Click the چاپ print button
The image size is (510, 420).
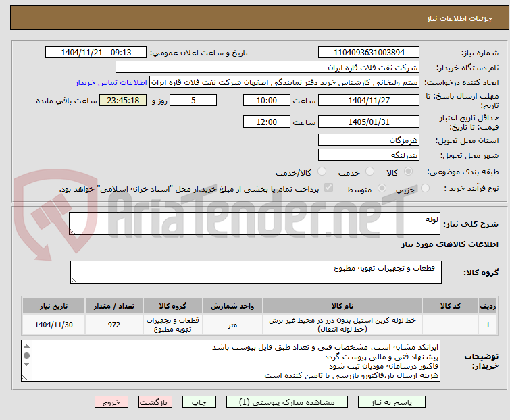pyautogui.click(x=199, y=402)
